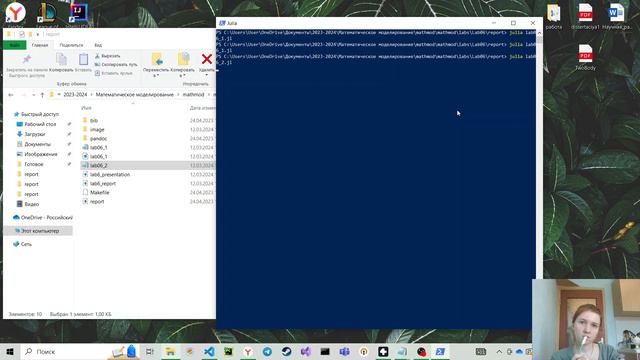The height and width of the screenshot is (360, 640).
Task: Select the highlighted lab06_2 file
Action: (x=98, y=165)
